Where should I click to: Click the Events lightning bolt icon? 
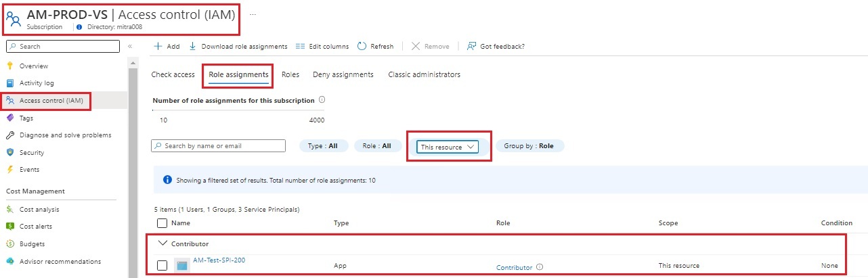(9, 170)
